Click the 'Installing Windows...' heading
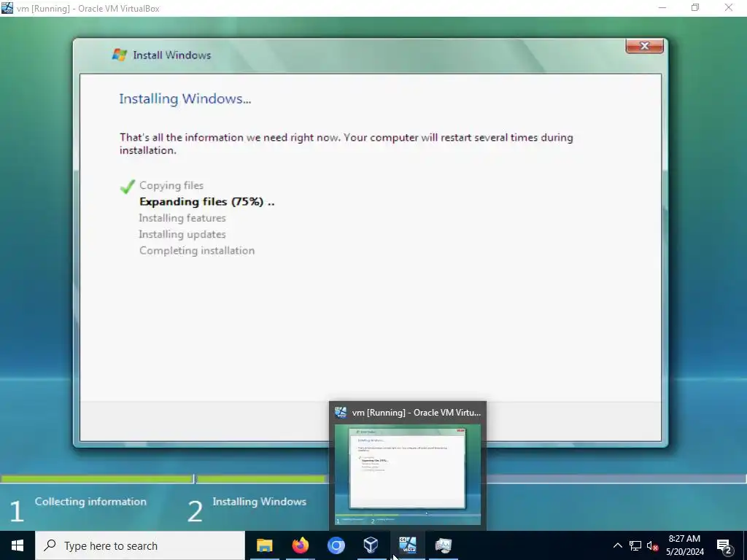The width and height of the screenshot is (747, 560). point(185,98)
